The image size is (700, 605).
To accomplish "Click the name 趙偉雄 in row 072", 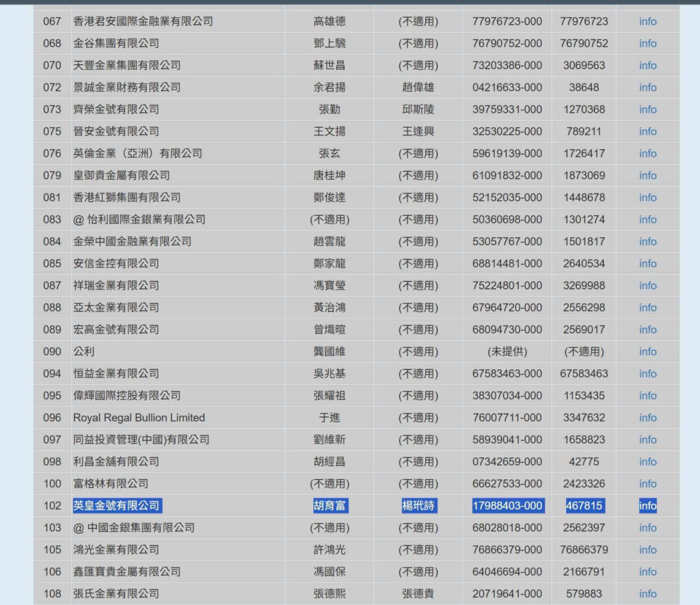I will click(x=418, y=88).
